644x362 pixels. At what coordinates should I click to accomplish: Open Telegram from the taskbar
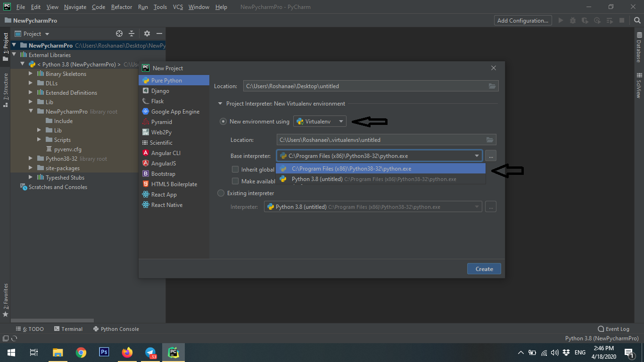tap(150, 352)
